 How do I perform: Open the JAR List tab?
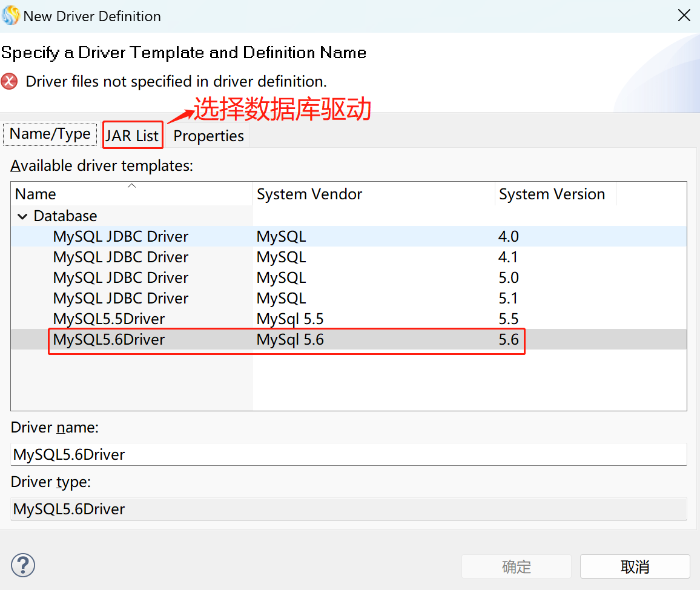pos(132,136)
